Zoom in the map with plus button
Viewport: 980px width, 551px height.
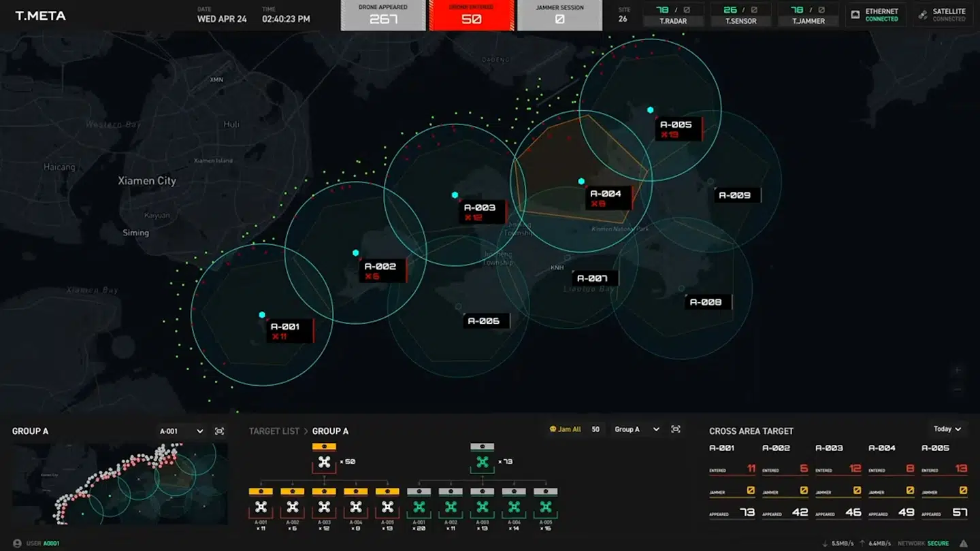click(958, 371)
